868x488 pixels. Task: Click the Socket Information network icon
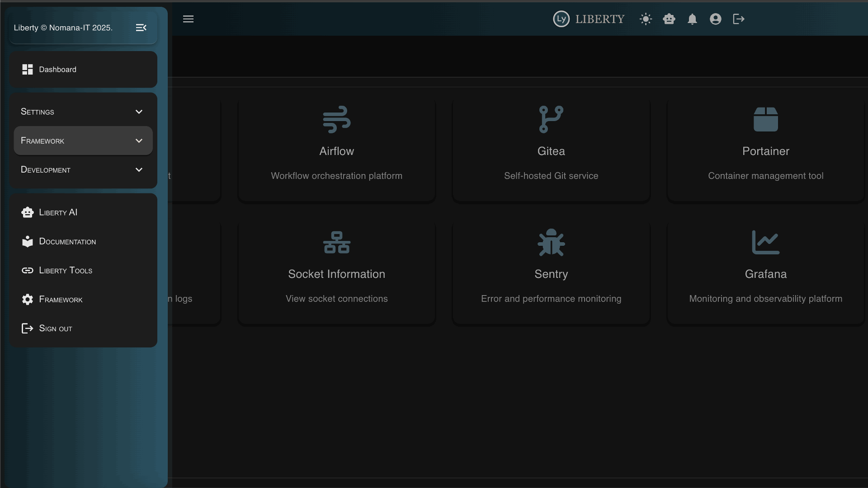pos(336,243)
